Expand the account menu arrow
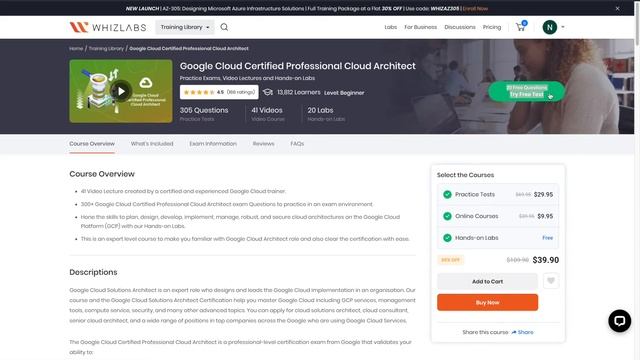Image resolution: width=640 pixels, height=360 pixels. (563, 27)
